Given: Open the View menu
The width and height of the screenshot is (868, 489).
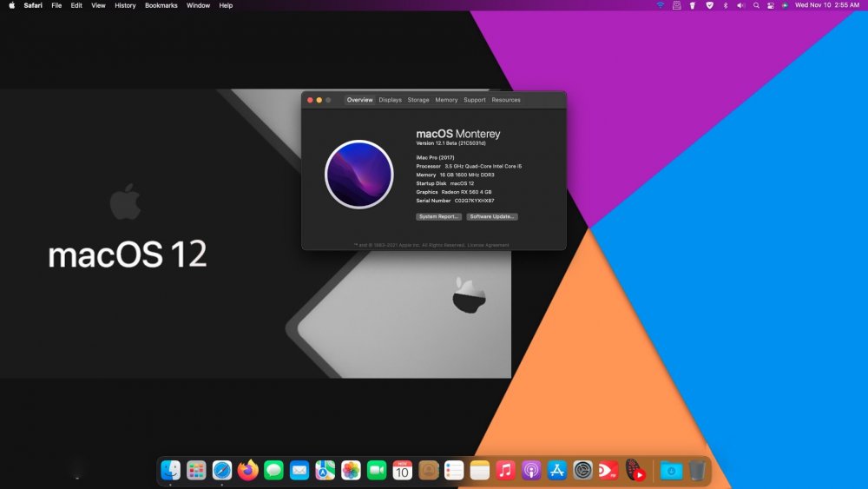Looking at the screenshot, I should [99, 5].
